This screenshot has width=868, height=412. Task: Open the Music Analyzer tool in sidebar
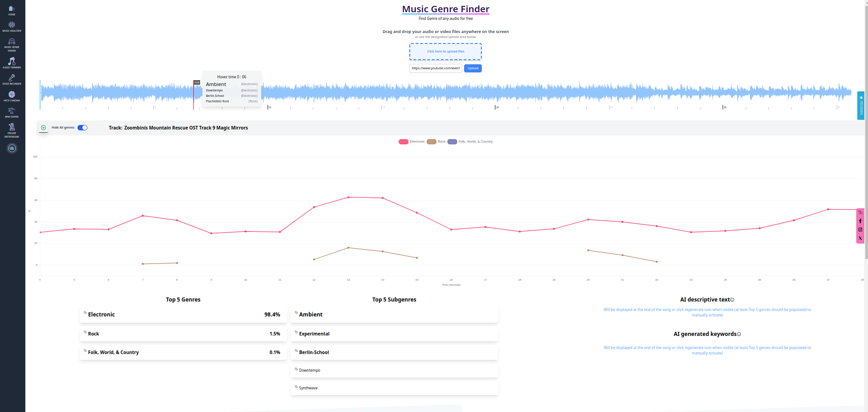[12, 26]
